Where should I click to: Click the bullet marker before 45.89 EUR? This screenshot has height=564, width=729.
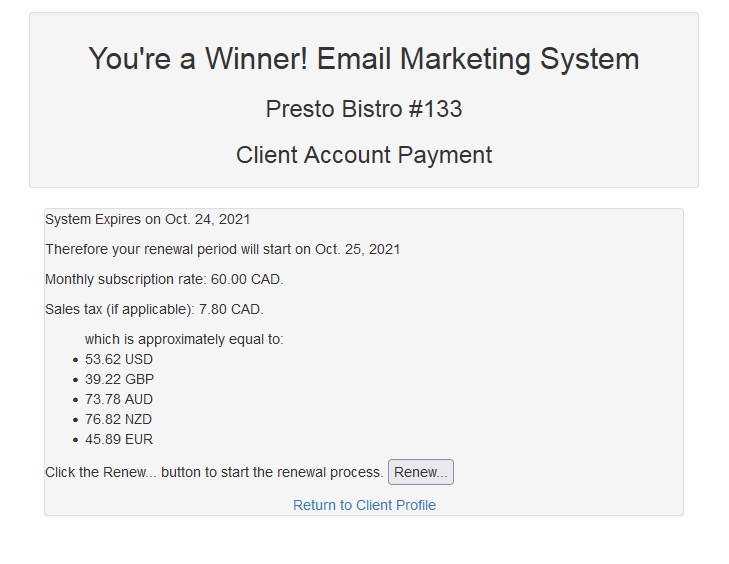(76, 440)
